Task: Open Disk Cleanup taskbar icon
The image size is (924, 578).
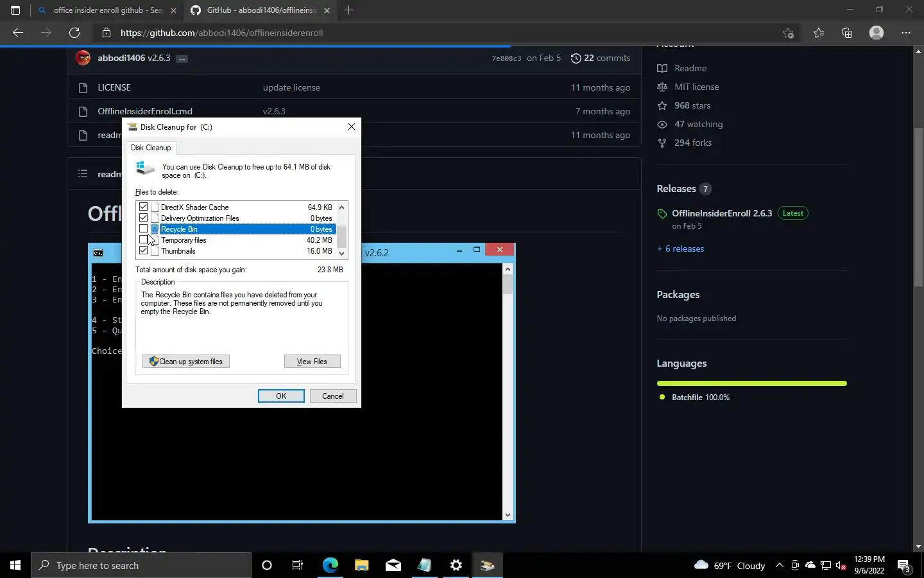Action: 487,565
